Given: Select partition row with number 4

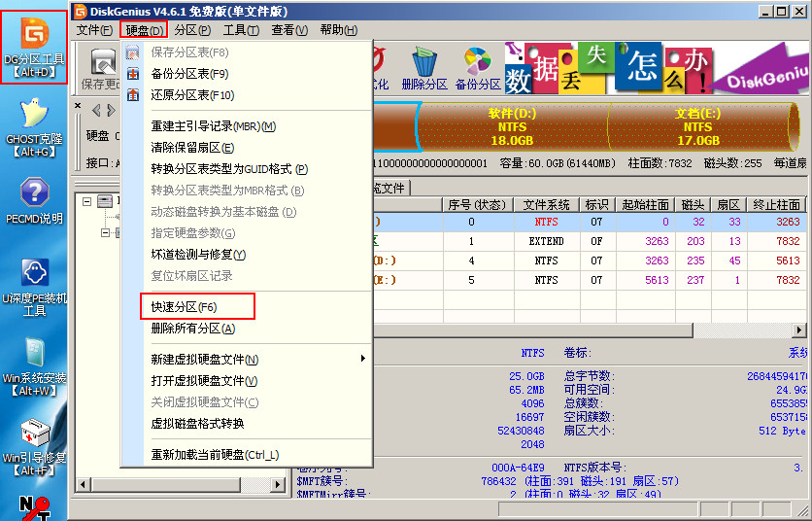Looking at the screenshot, I should point(590,260).
